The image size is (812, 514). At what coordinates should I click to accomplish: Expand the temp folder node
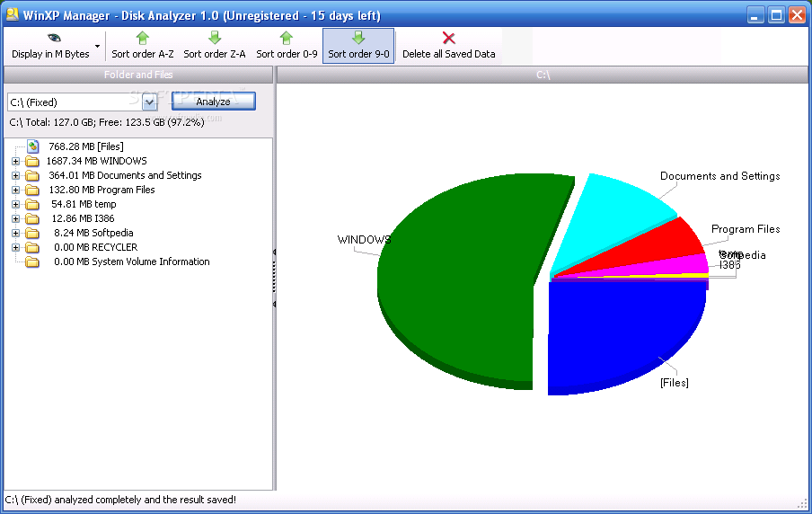(15, 205)
